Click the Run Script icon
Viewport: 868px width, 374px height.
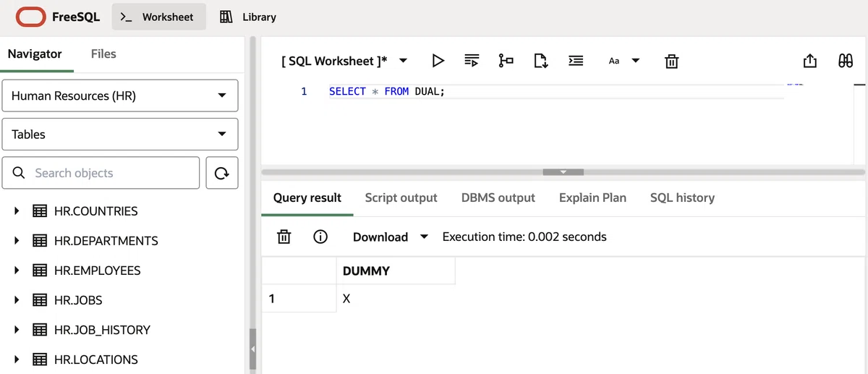(x=472, y=61)
